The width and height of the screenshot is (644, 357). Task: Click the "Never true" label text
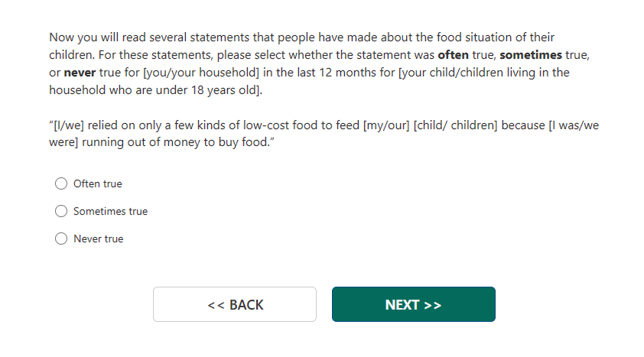click(x=98, y=239)
